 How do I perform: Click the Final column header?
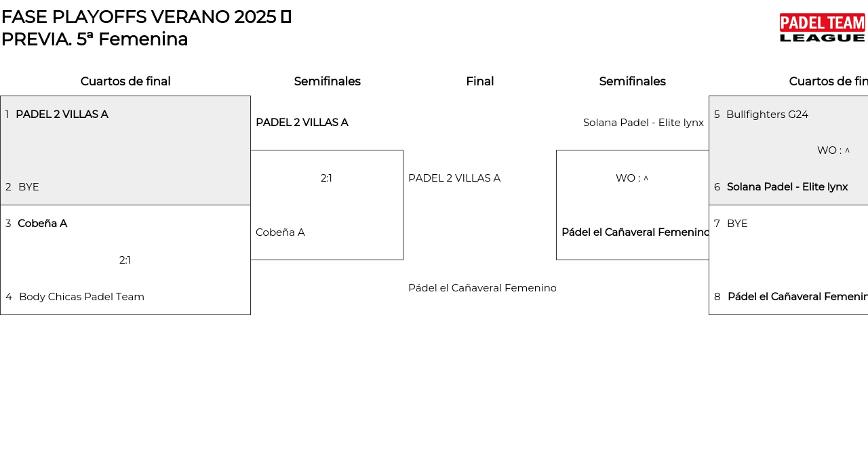click(479, 81)
